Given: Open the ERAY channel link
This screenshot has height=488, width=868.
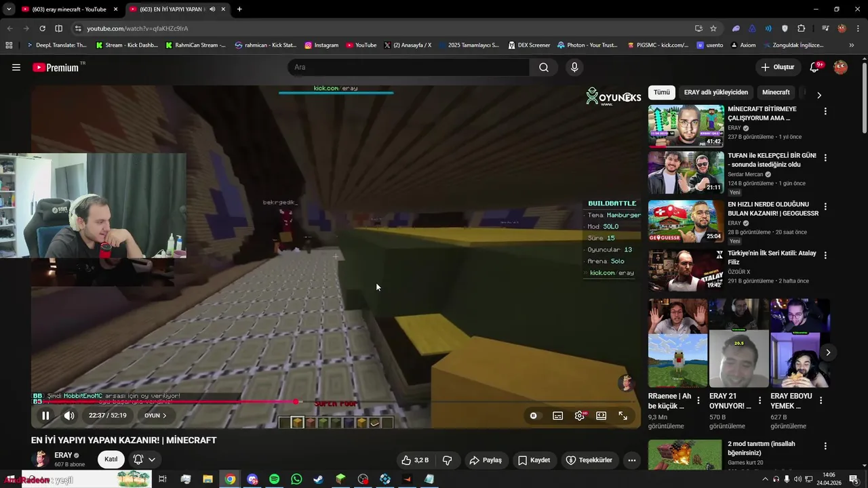Looking at the screenshot, I should (63, 455).
